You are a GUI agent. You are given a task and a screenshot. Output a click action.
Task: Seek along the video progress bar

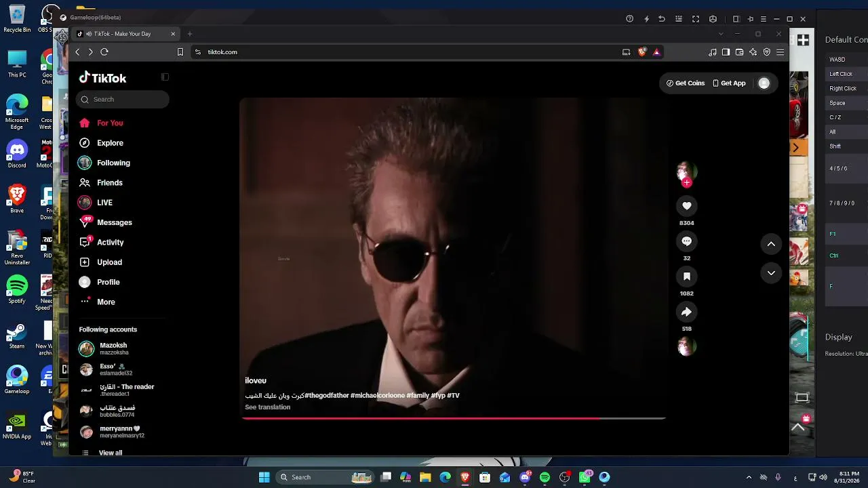454,418
